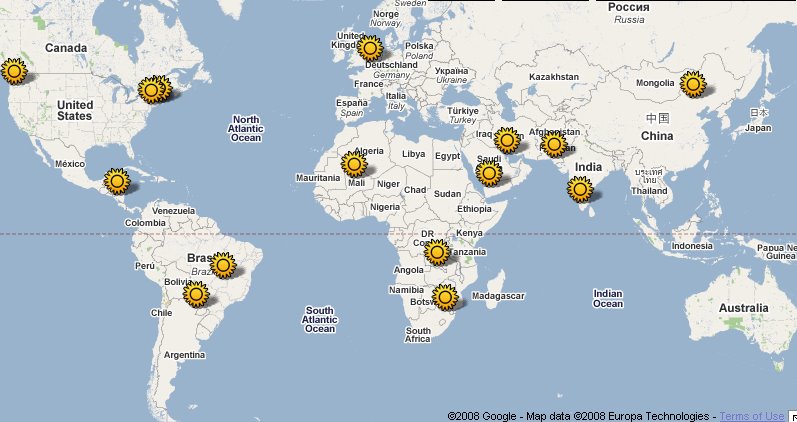Viewport: 797px width, 422px height.
Task: Click the 'Egypt' map label
Action: coord(447,156)
